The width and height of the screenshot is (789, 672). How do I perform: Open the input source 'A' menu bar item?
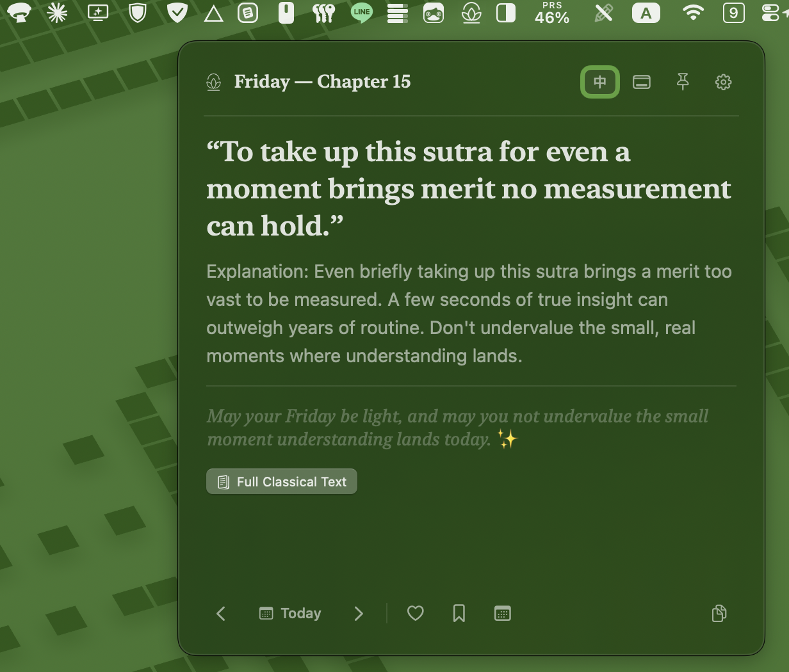pyautogui.click(x=646, y=13)
